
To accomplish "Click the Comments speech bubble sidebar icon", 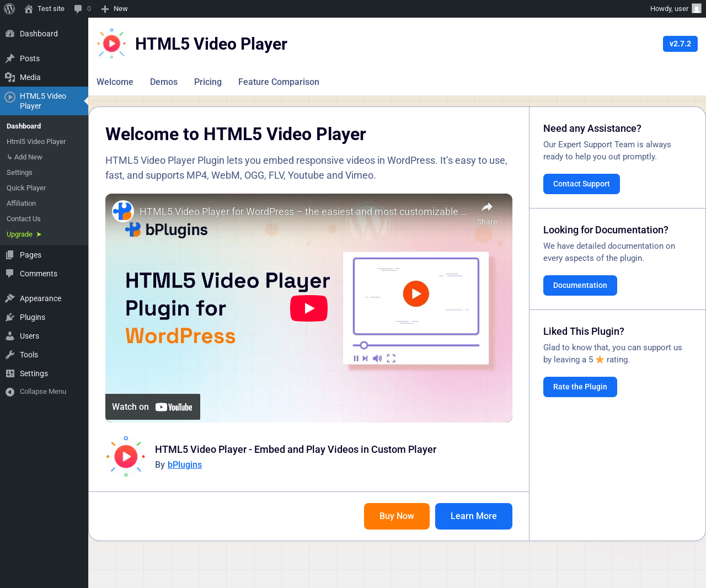I will [10, 274].
